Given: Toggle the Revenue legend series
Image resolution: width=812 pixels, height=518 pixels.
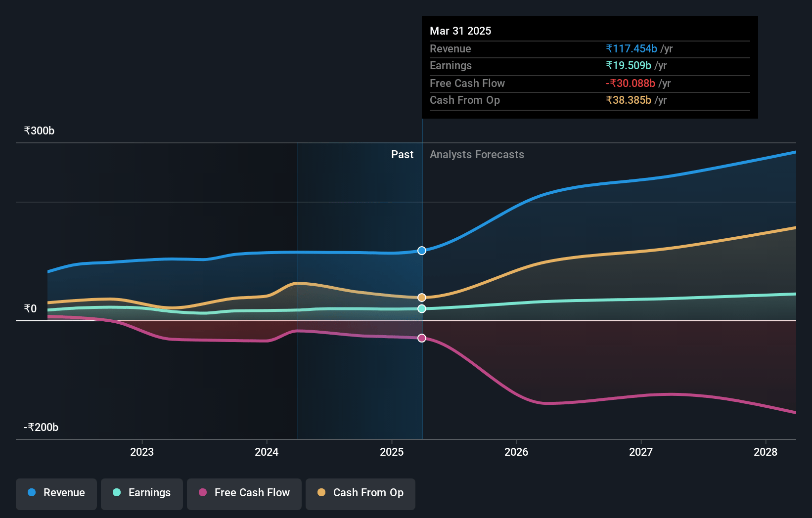Looking at the screenshot, I should (x=56, y=494).
